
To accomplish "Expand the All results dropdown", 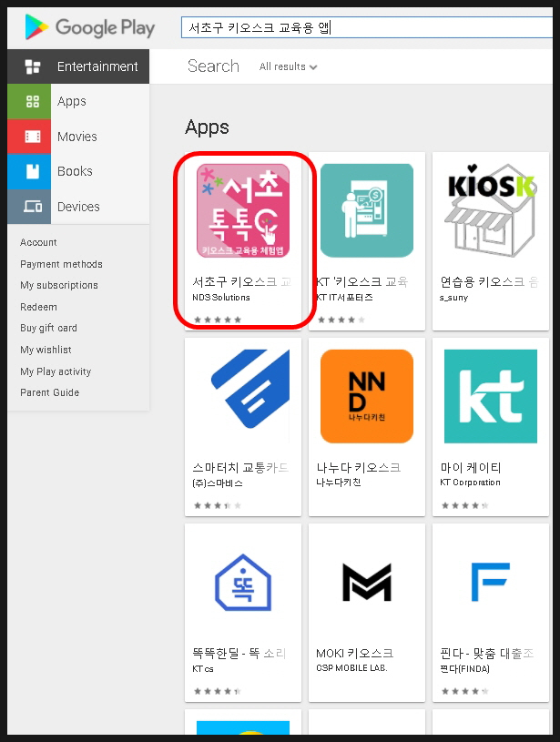I will coord(288,66).
